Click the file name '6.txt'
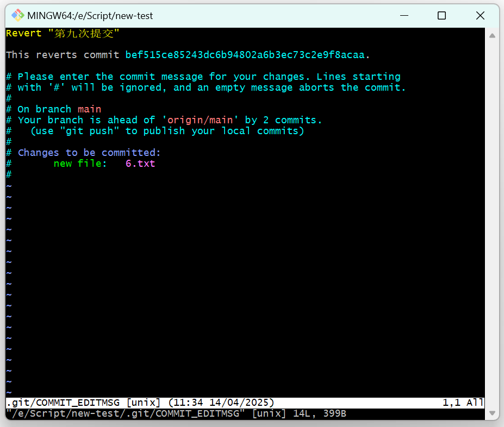This screenshot has width=504, height=427. pos(140,164)
